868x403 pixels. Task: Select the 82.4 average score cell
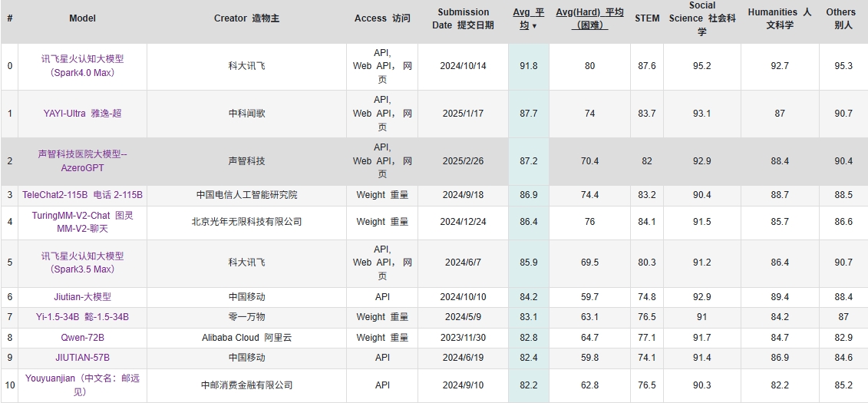(529, 358)
